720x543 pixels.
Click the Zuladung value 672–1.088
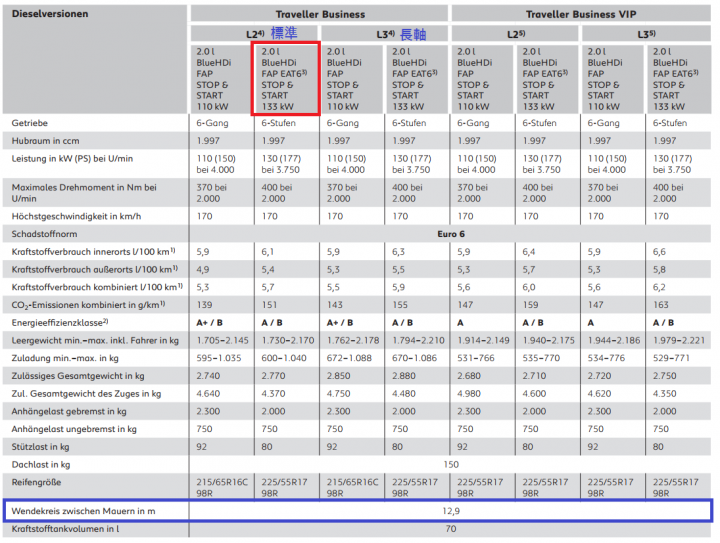(349, 358)
